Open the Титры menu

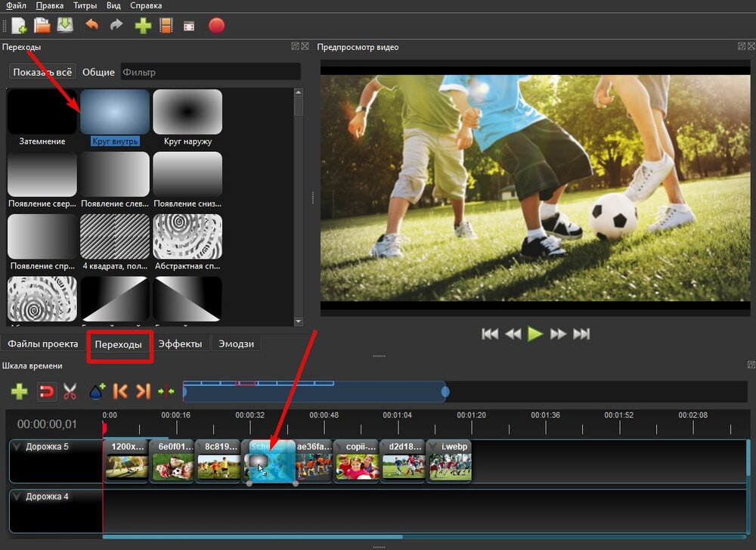(85, 5)
